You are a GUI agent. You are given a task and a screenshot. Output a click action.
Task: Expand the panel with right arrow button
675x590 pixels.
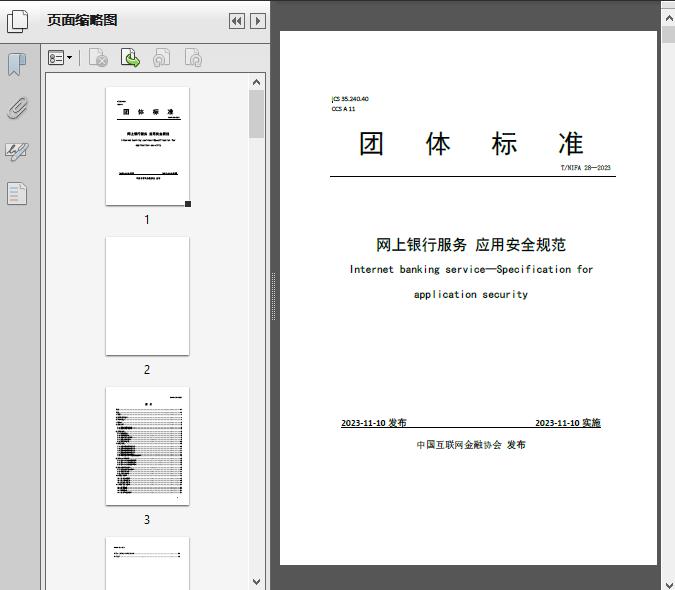coord(258,21)
